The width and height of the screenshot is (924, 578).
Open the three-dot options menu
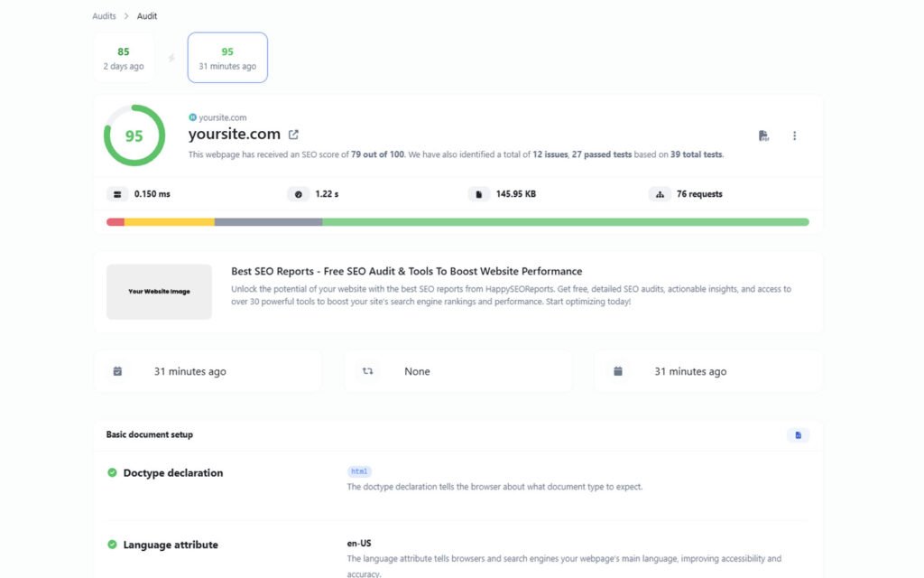[x=794, y=135]
